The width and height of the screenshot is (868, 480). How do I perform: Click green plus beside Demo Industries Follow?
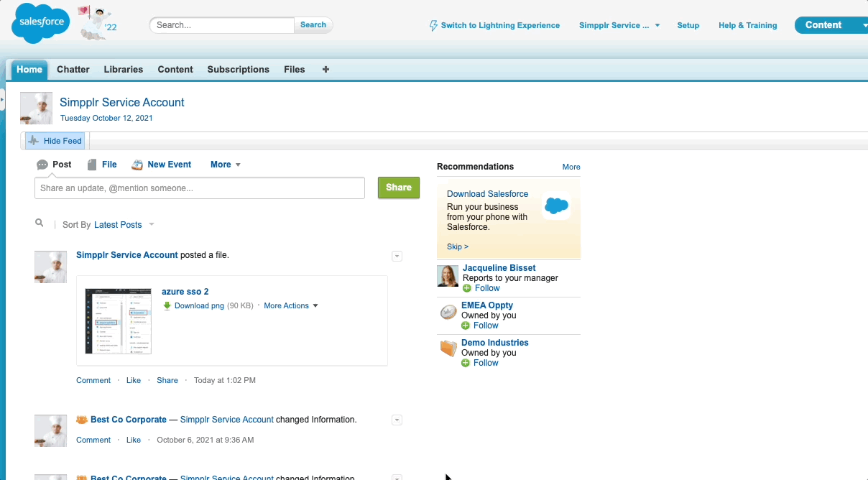466,363
